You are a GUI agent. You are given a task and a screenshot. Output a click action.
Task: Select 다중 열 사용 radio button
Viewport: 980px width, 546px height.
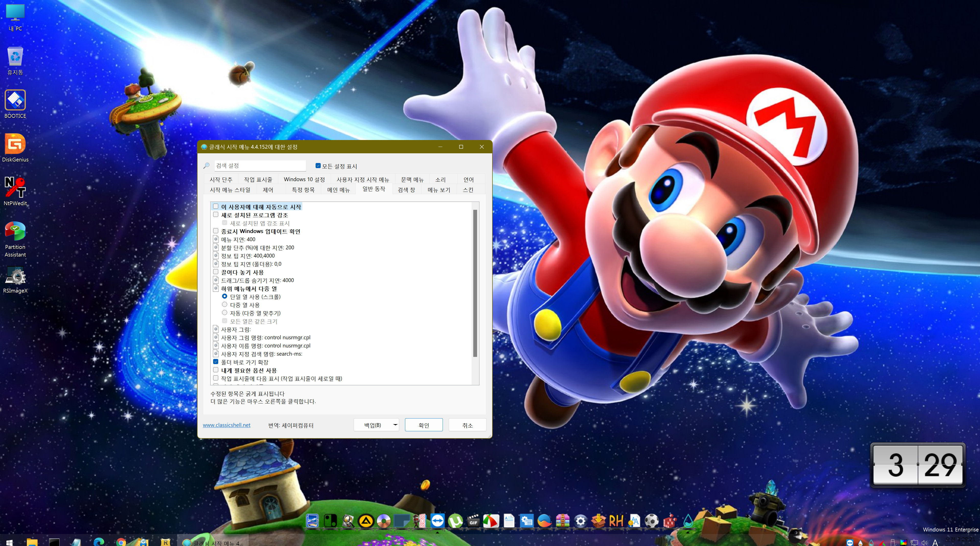click(x=224, y=304)
